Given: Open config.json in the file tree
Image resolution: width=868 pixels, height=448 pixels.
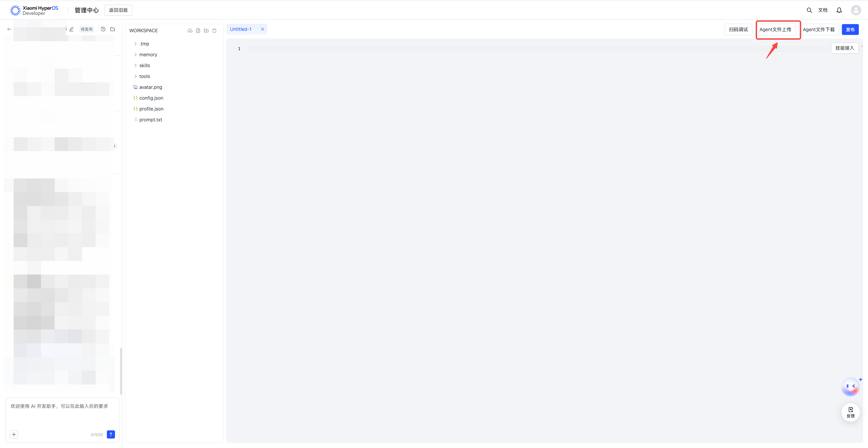Looking at the screenshot, I should (x=151, y=98).
